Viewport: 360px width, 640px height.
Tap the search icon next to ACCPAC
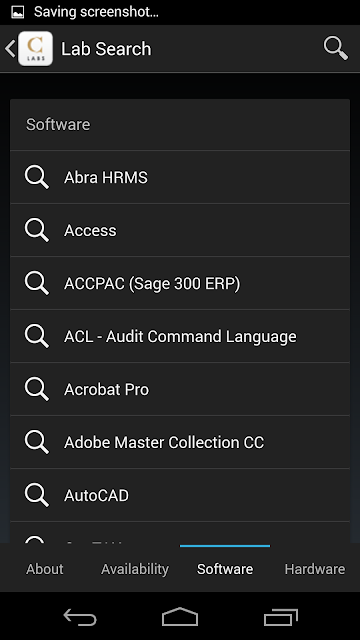tap(37, 283)
